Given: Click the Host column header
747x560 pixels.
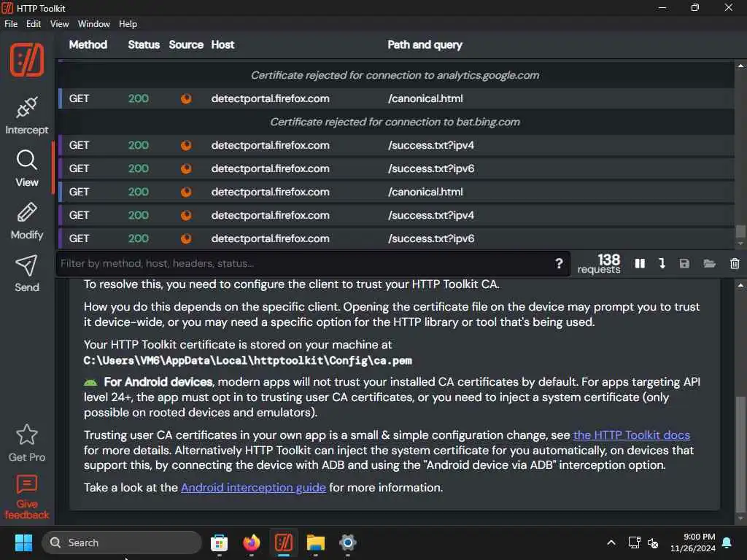Looking at the screenshot, I should click(x=222, y=44).
